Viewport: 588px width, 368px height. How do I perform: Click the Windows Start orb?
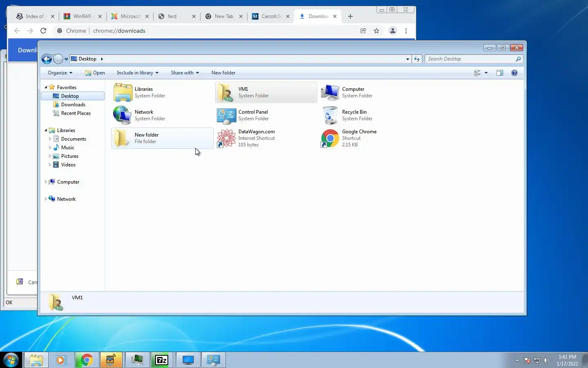coord(11,360)
